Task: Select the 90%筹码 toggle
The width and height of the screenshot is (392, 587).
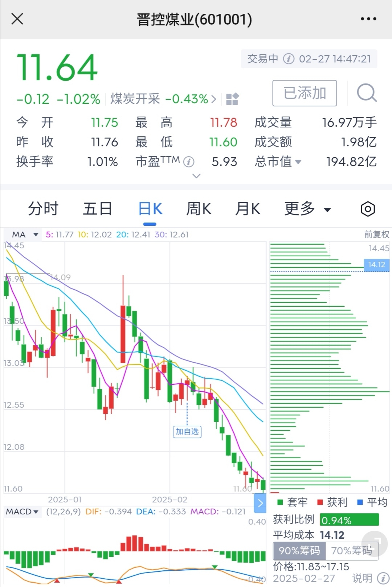Action: (299, 551)
